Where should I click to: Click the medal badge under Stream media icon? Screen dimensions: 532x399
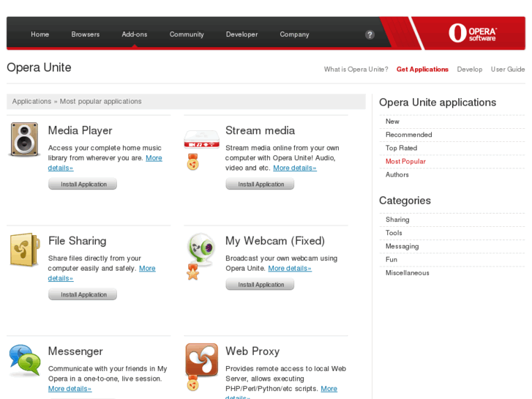(192, 162)
